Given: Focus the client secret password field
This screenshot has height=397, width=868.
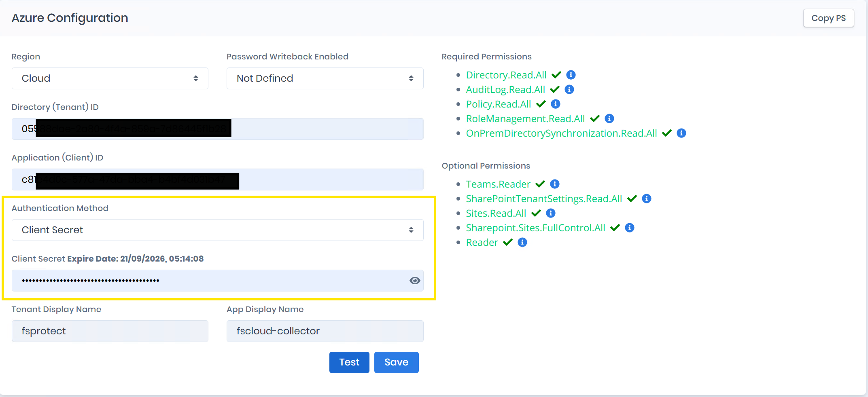Looking at the screenshot, I should [x=217, y=281].
